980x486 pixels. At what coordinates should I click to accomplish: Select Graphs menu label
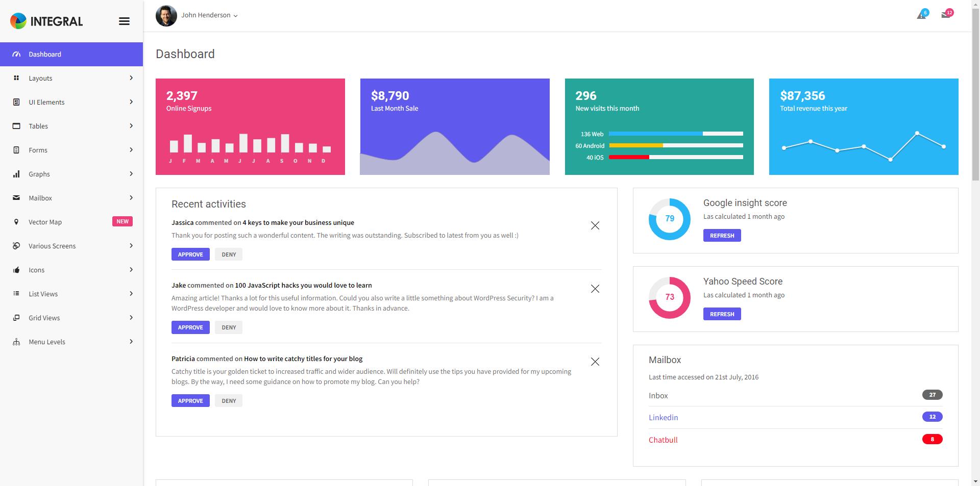pyautogui.click(x=39, y=174)
